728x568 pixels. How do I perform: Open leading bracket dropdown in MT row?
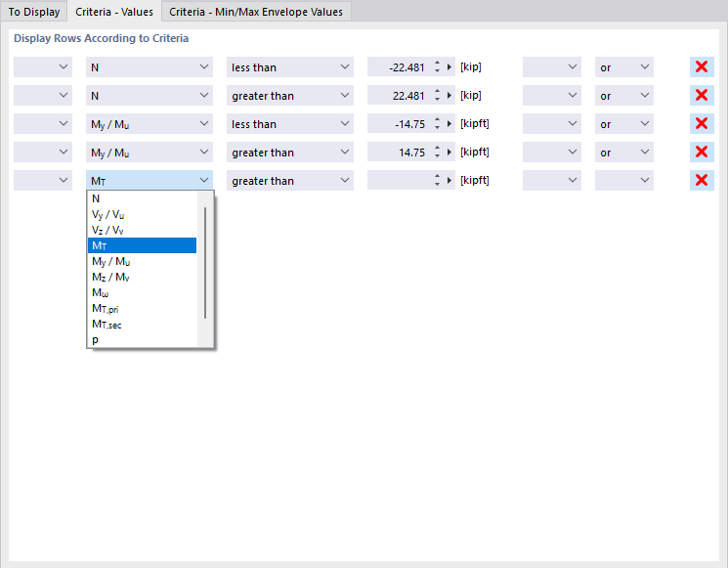click(x=43, y=180)
